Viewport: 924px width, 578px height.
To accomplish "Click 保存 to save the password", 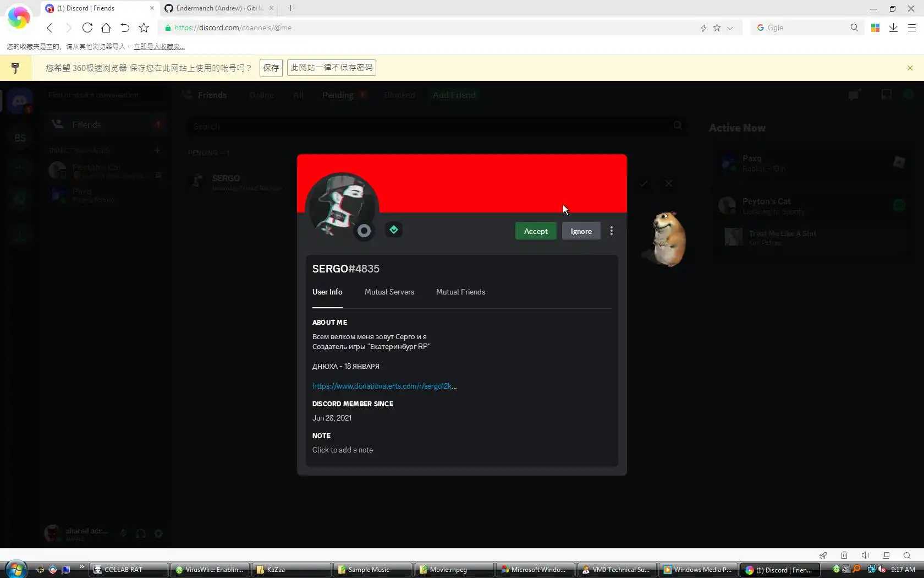I will 271,68.
